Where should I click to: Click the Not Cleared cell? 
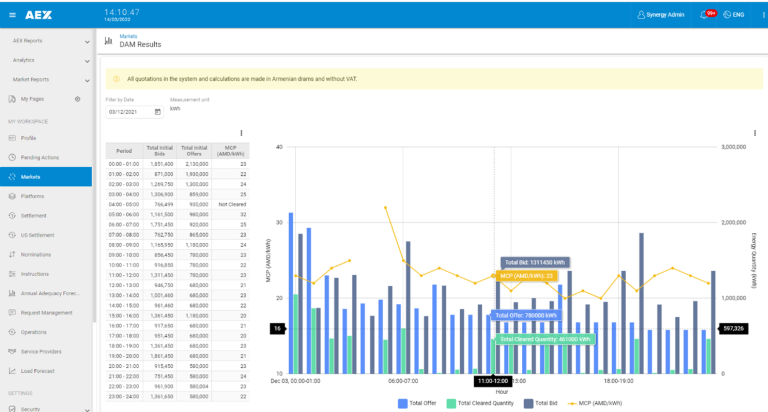coord(232,204)
